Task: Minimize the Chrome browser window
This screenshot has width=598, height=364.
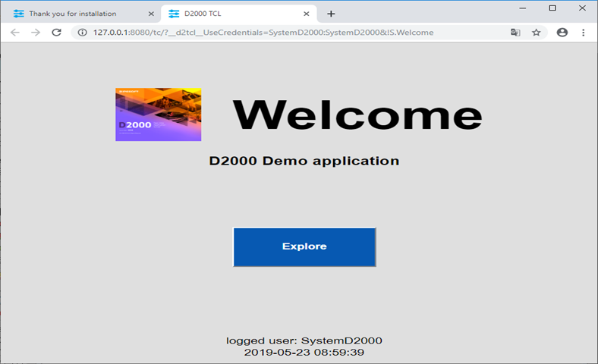Action: tap(521, 8)
